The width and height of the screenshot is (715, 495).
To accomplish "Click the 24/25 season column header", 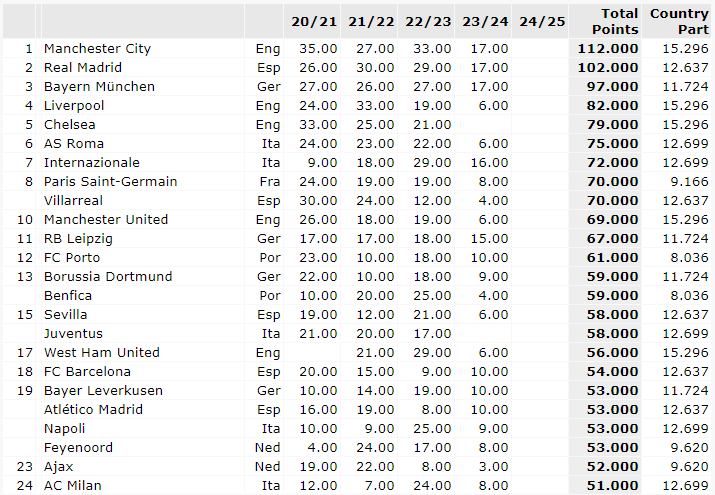I will 542,22.
